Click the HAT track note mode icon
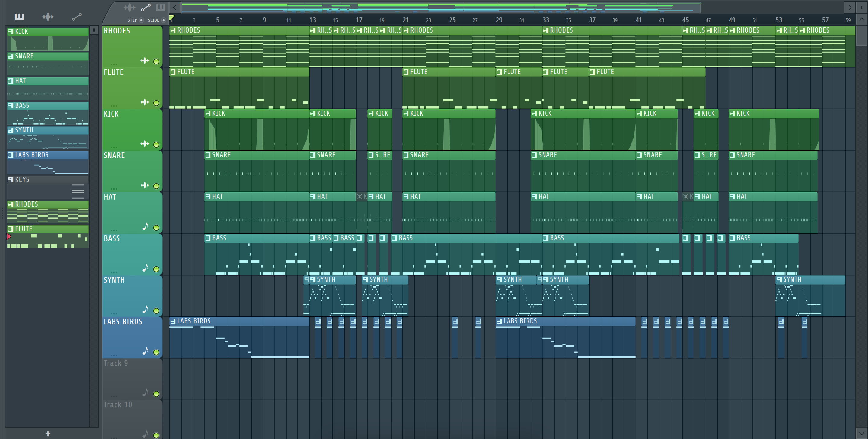This screenshot has height=439, width=868. [x=145, y=226]
